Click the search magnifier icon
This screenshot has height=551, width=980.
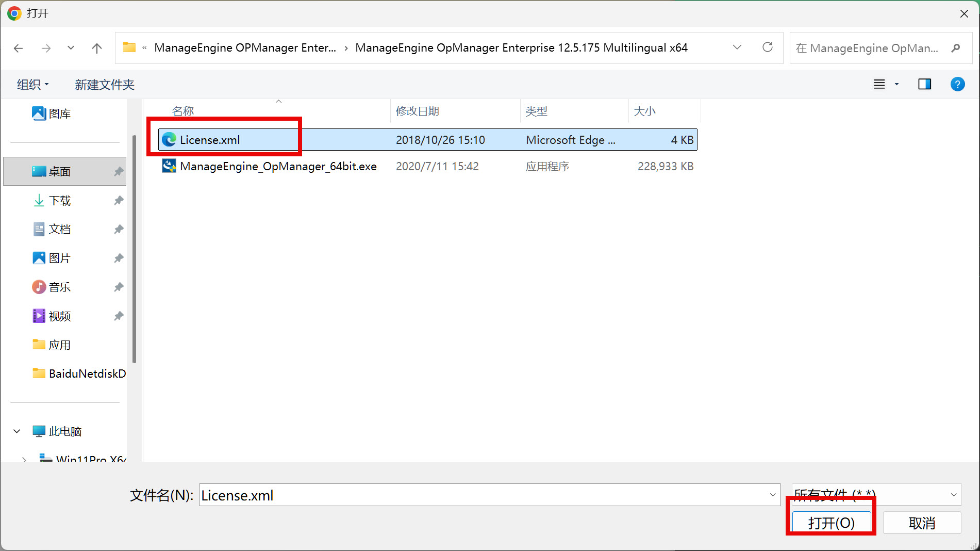click(955, 48)
